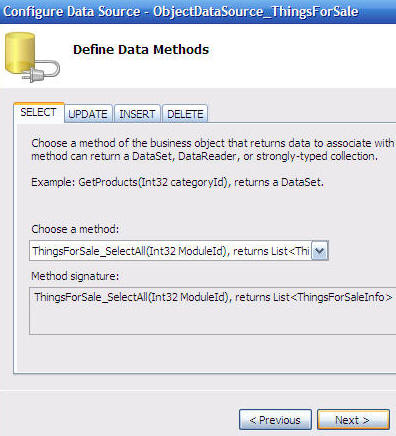The image size is (396, 436).
Task: Click the gray plug connector graphic
Action: tap(42, 72)
